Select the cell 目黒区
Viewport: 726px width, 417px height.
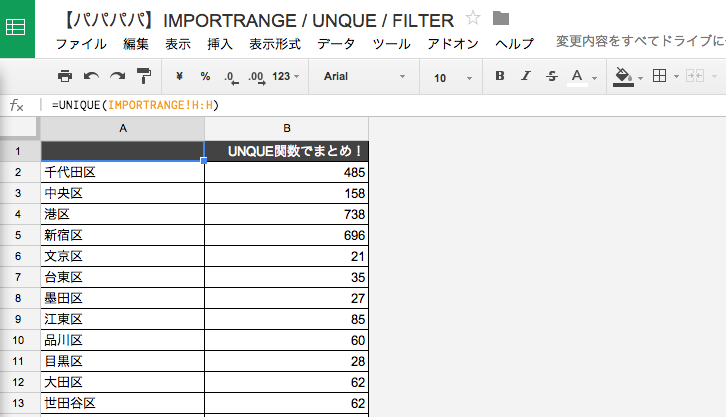pyautogui.click(x=123, y=361)
